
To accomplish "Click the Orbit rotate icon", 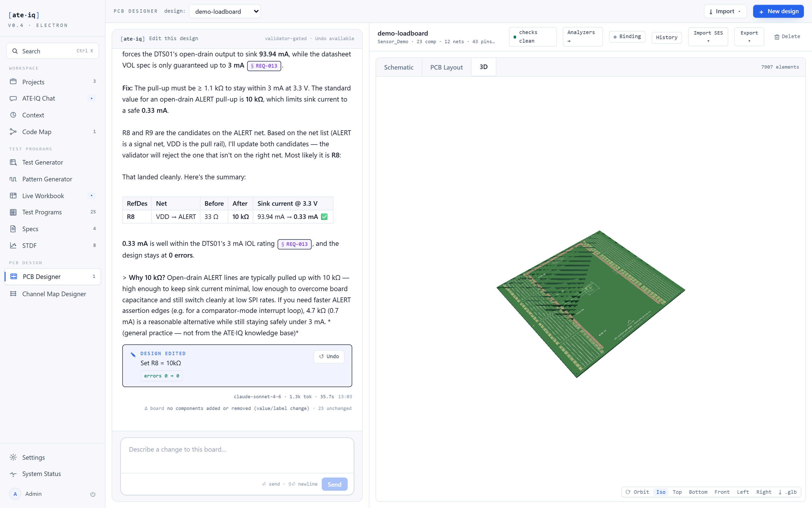I will (628, 492).
